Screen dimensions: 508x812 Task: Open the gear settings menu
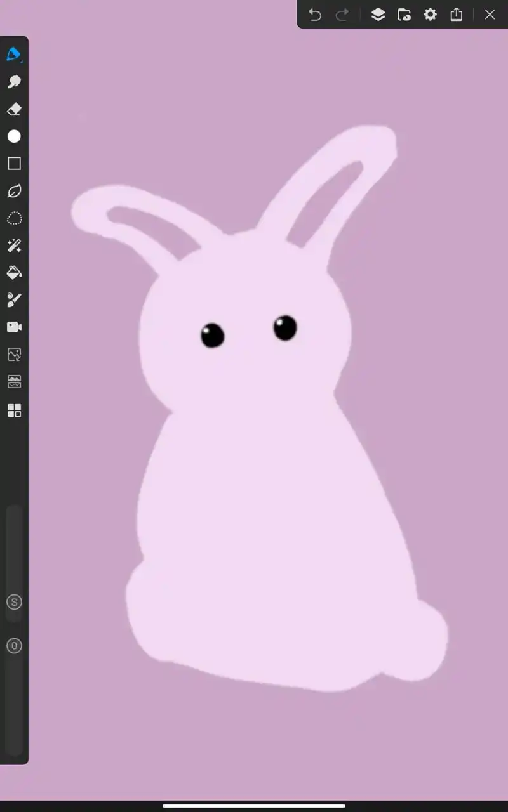coord(431,15)
